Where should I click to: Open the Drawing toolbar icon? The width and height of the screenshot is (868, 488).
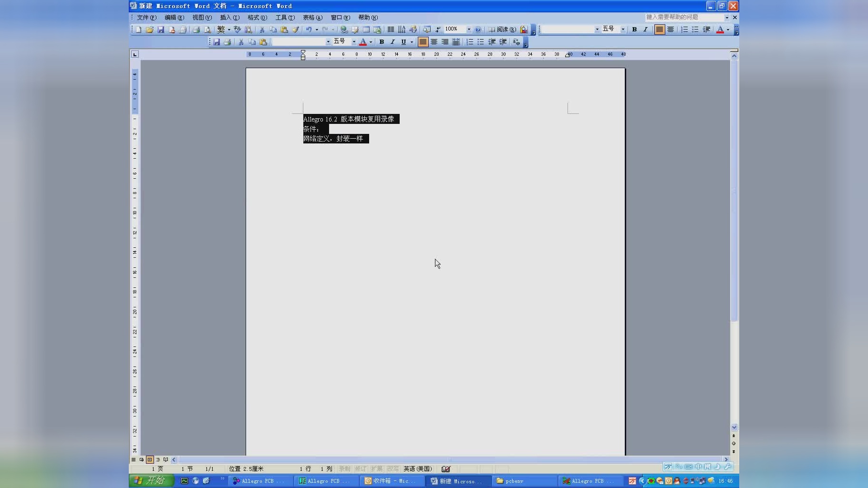tap(413, 30)
